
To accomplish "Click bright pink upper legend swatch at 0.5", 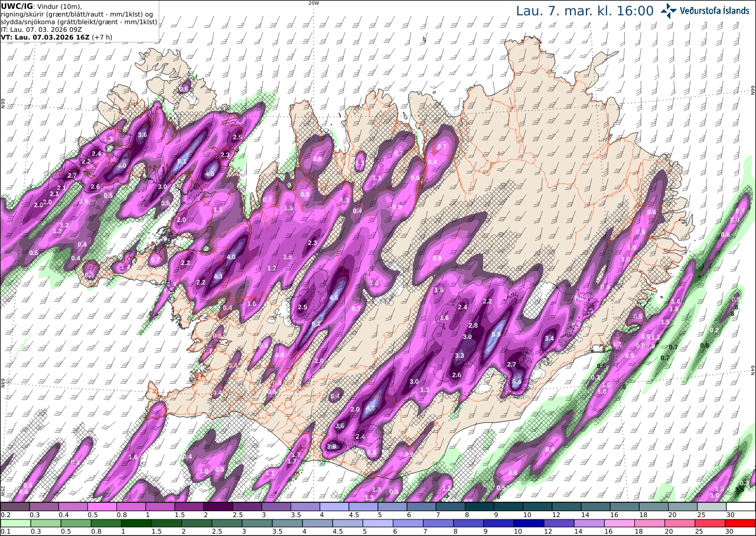I will (102, 506).
